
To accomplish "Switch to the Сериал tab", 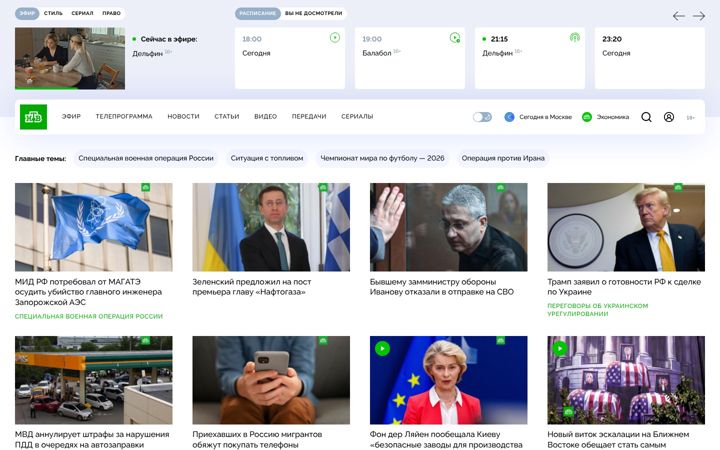I will tap(82, 13).
